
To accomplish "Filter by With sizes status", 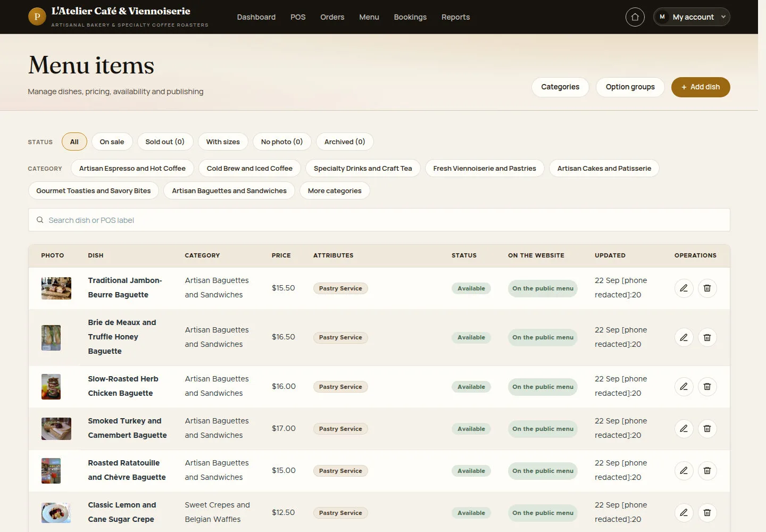I will [x=223, y=142].
